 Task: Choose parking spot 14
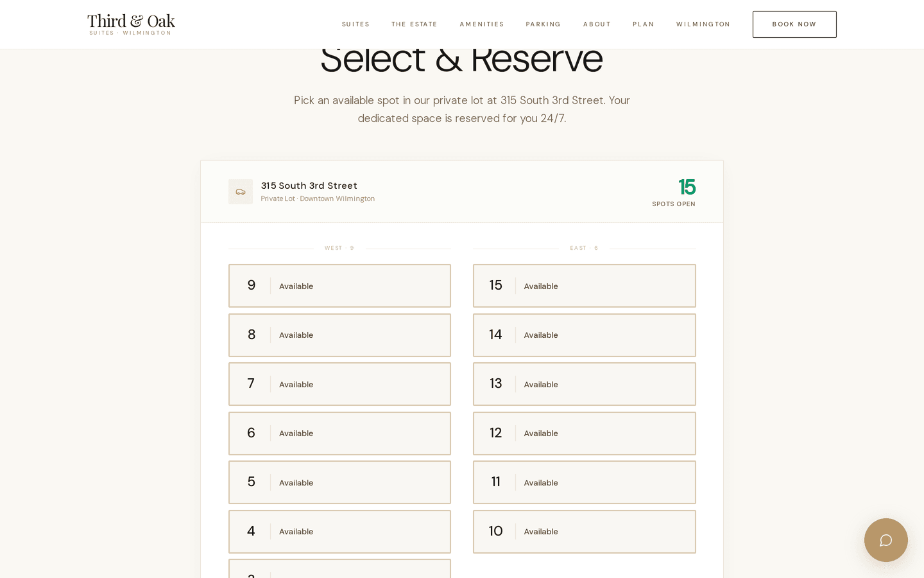click(584, 335)
